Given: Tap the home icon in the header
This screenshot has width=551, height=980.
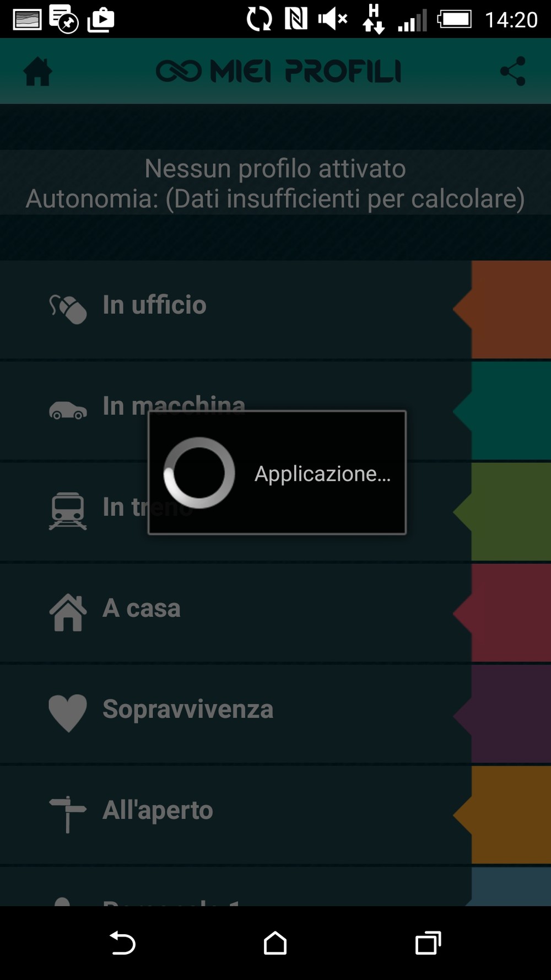Looking at the screenshot, I should pyautogui.click(x=38, y=72).
